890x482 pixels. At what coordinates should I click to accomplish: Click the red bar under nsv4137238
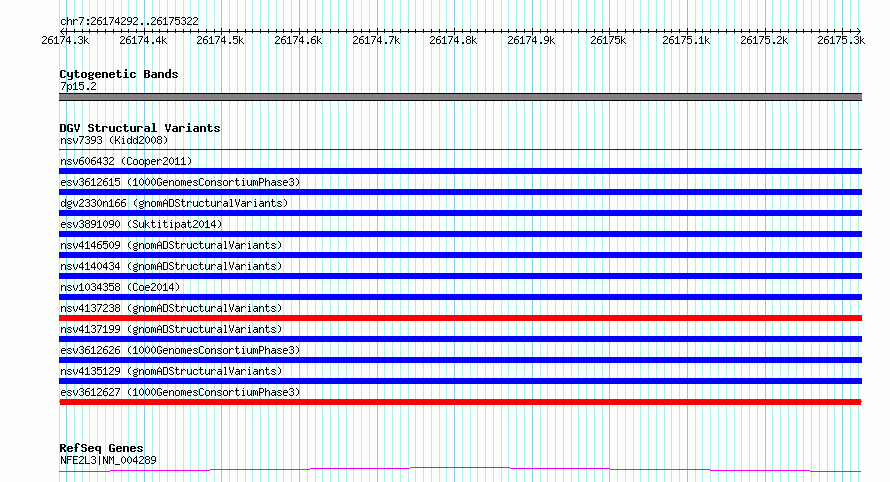[460, 318]
